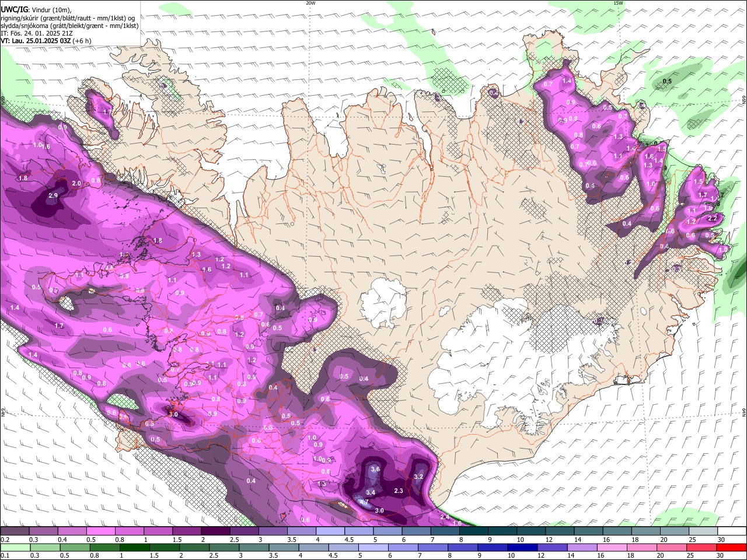Click the 'UWC/IG: Vindur (10m)' title text
The width and height of the screenshot is (747, 560).
(x=36, y=10)
